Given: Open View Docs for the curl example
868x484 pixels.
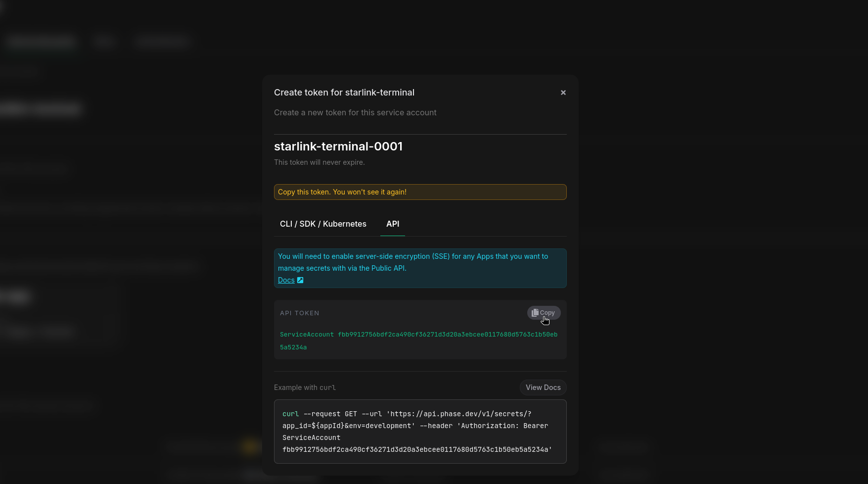Looking at the screenshot, I should [x=543, y=387].
